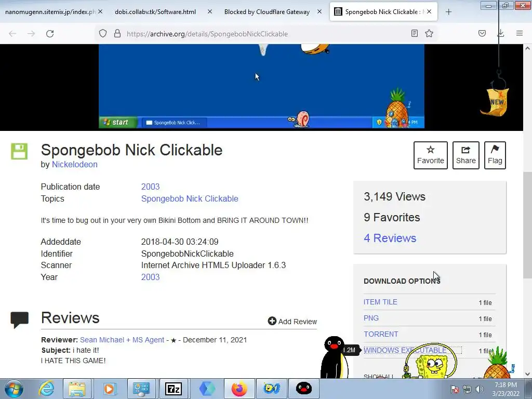Open Windows Media Player taskbar icon
532x399 pixels.
109,389
